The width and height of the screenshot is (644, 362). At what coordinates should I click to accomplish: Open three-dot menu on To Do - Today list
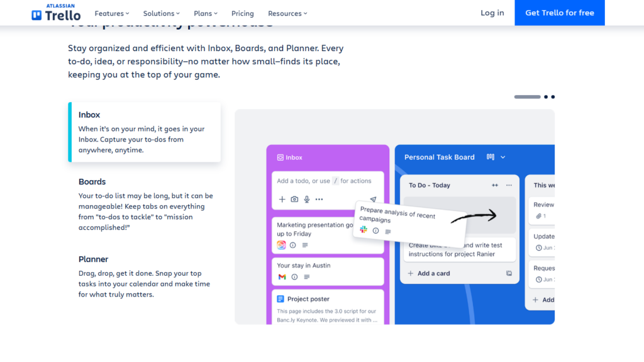pyautogui.click(x=509, y=185)
